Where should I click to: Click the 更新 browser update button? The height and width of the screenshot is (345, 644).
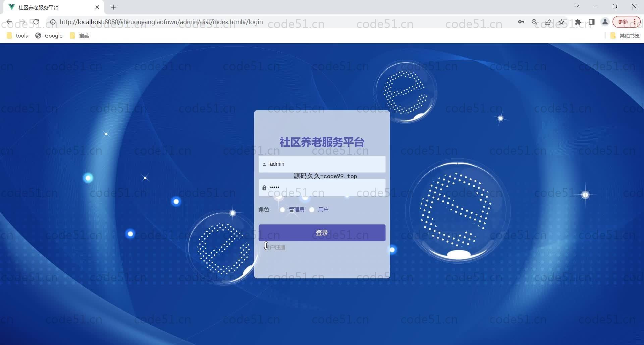626,22
